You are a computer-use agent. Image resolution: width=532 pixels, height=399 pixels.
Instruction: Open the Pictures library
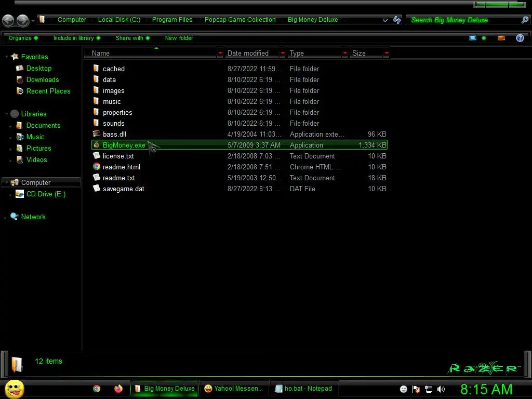[x=38, y=148]
